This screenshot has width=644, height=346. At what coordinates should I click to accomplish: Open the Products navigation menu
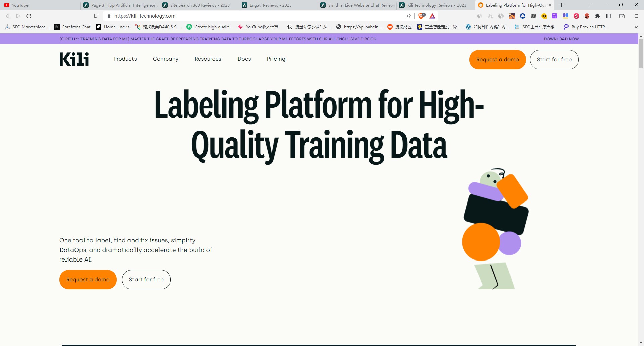point(125,59)
